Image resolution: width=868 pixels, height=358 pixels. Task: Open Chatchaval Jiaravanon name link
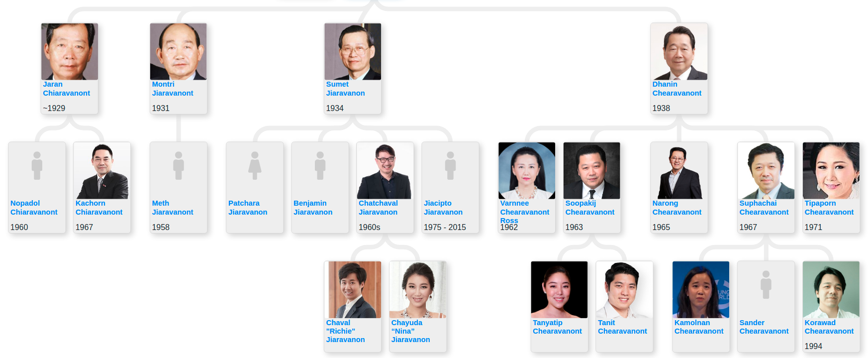tap(378, 208)
